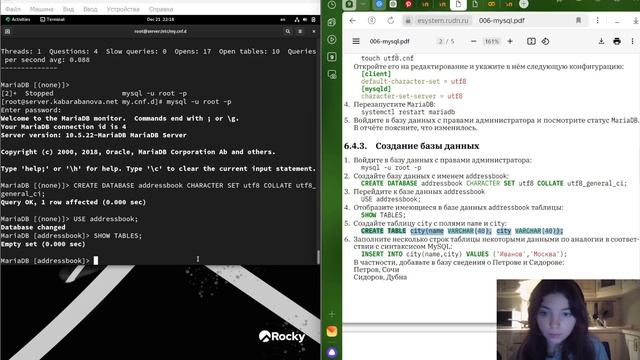Click the new tab icon in terminal

click(x=7, y=31)
